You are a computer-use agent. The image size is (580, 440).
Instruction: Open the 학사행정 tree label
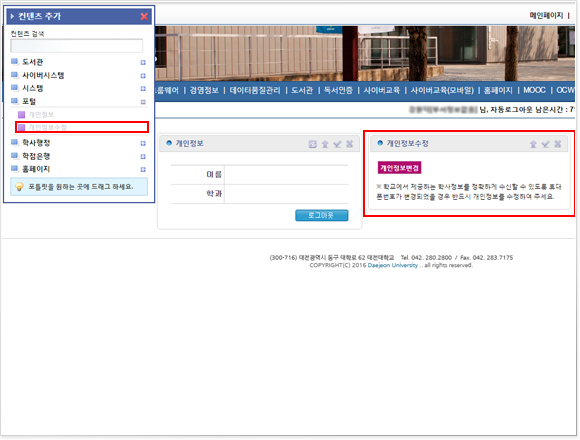coord(36,143)
